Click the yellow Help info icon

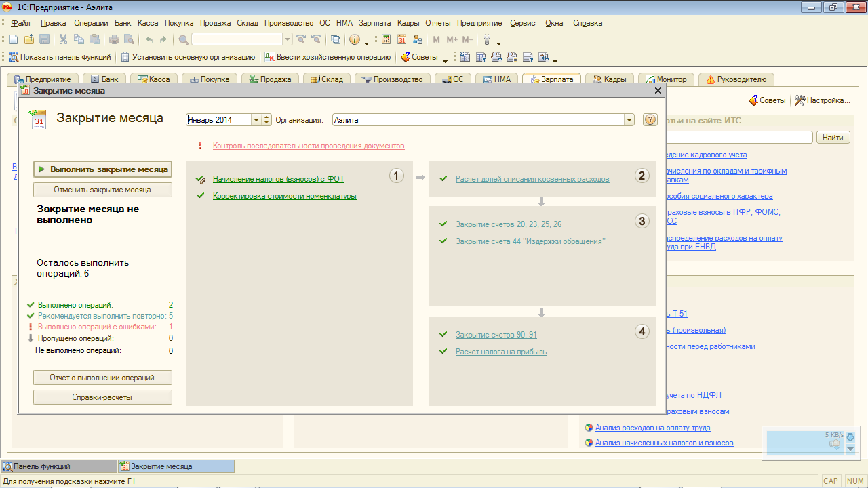pyautogui.click(x=354, y=39)
